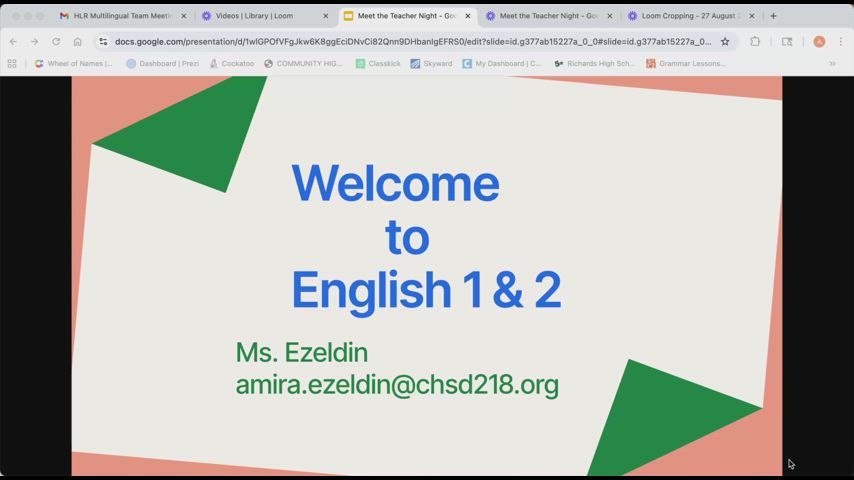854x480 pixels.
Task: Switch to the Videos Library Loom tab
Action: [x=254, y=16]
